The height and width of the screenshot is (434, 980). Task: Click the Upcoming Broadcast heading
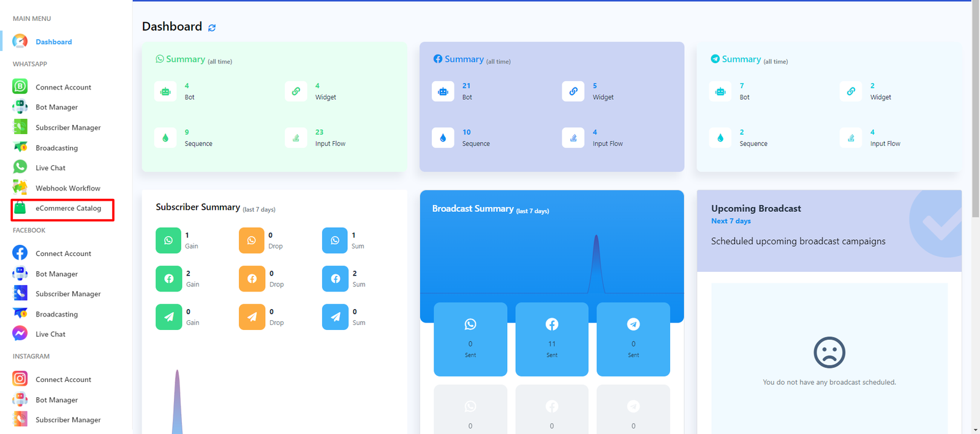(x=756, y=209)
